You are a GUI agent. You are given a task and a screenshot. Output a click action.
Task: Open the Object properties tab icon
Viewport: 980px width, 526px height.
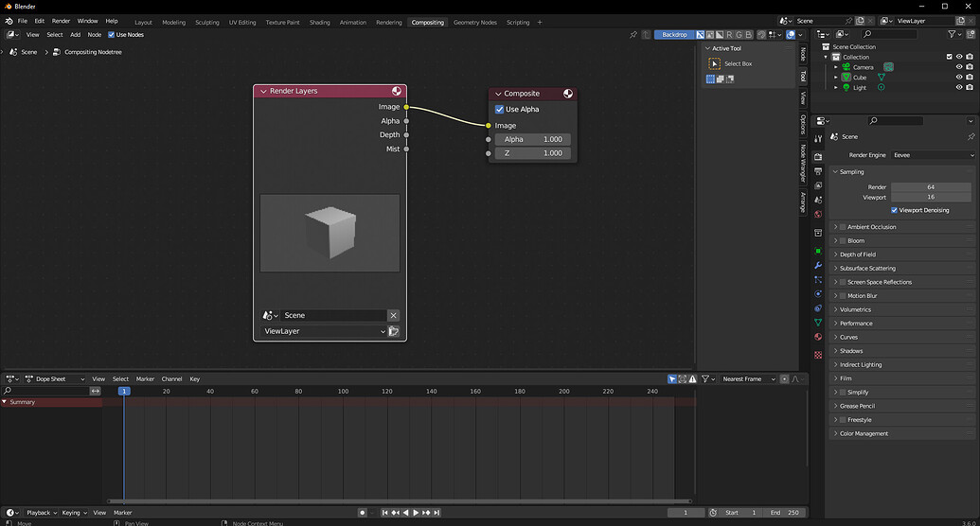[x=818, y=251]
